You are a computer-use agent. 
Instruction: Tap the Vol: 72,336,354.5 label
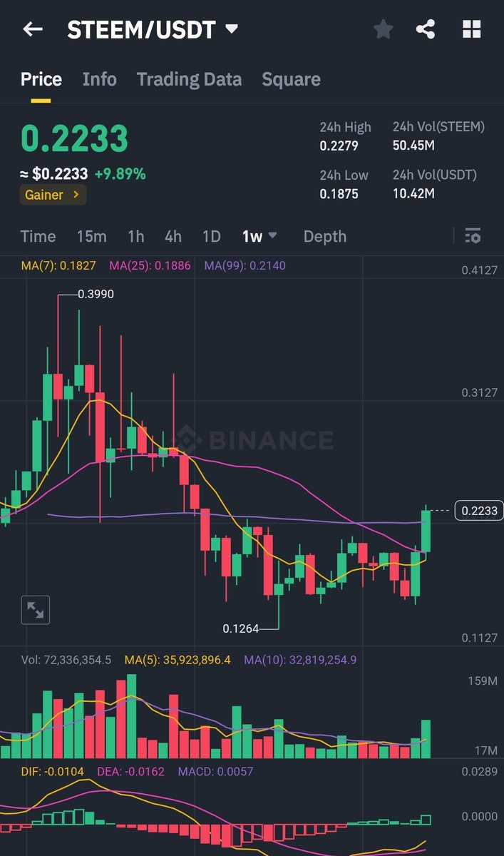point(66,660)
